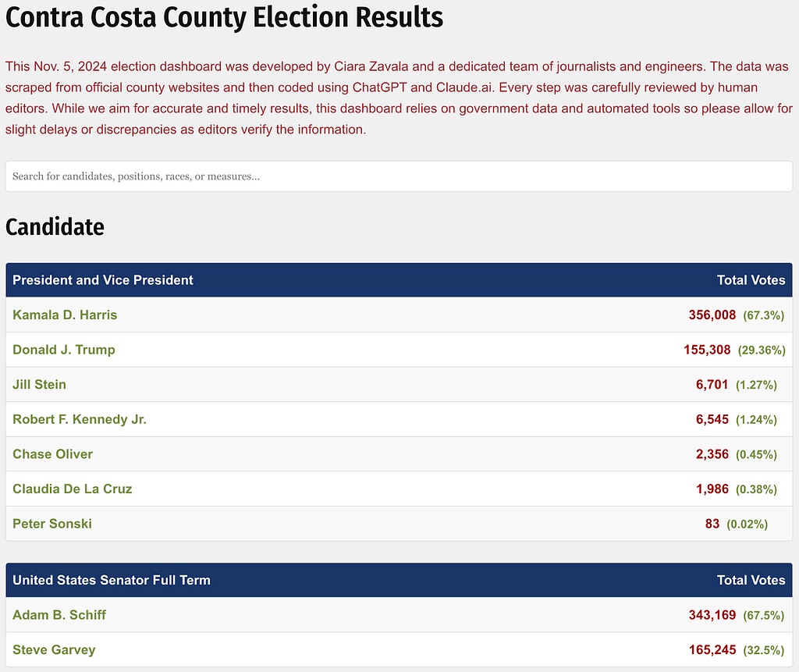
Task: Select Adam B. Schiff senator candidate
Action: (x=59, y=615)
